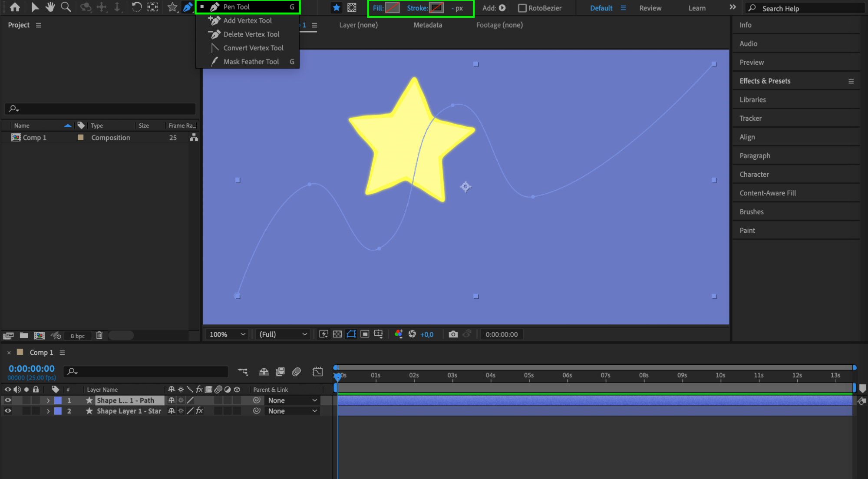The height and width of the screenshot is (479, 868).
Task: Open the Effects & Presets panel
Action: (765, 81)
